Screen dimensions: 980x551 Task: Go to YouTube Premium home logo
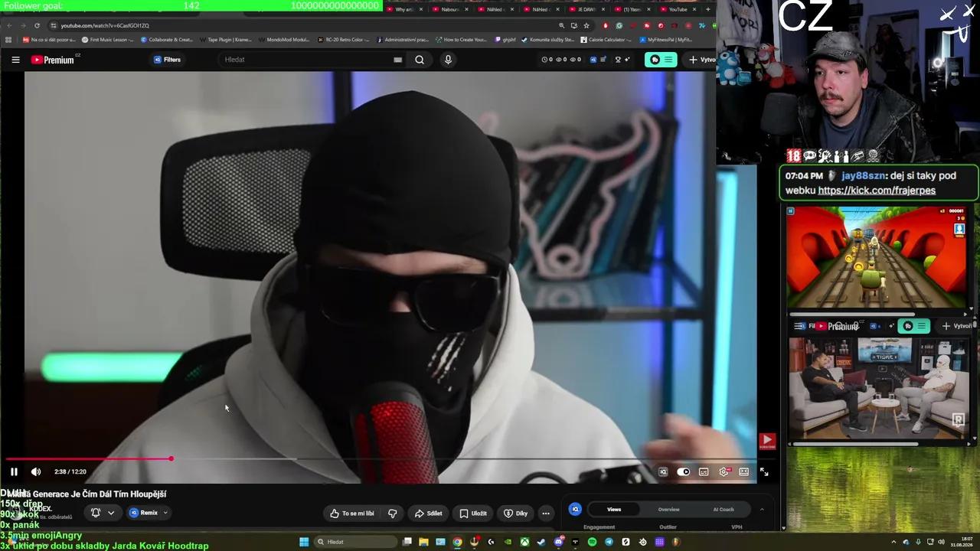point(54,60)
